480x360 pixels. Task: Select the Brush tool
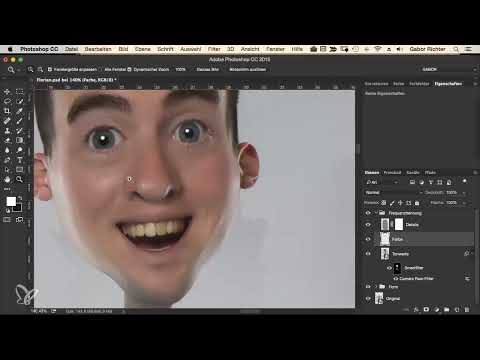20,121
